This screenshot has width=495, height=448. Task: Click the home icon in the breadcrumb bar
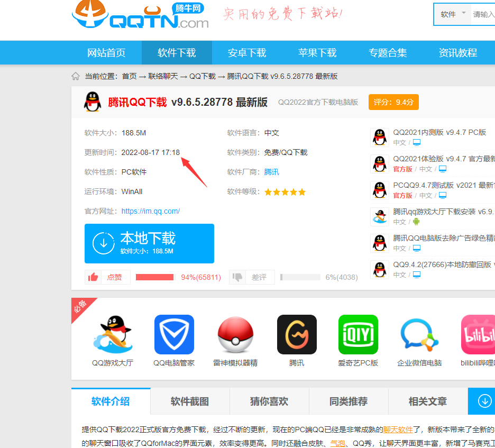click(75, 76)
